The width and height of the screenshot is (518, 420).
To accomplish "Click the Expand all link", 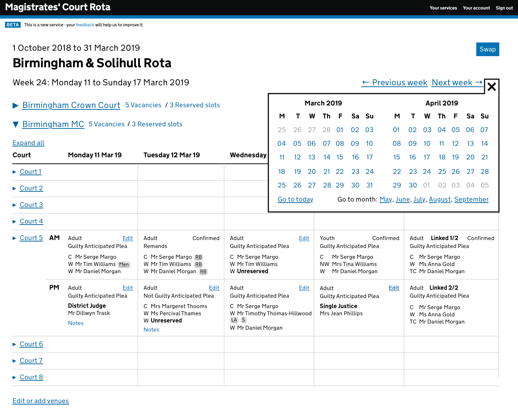I will (28, 143).
